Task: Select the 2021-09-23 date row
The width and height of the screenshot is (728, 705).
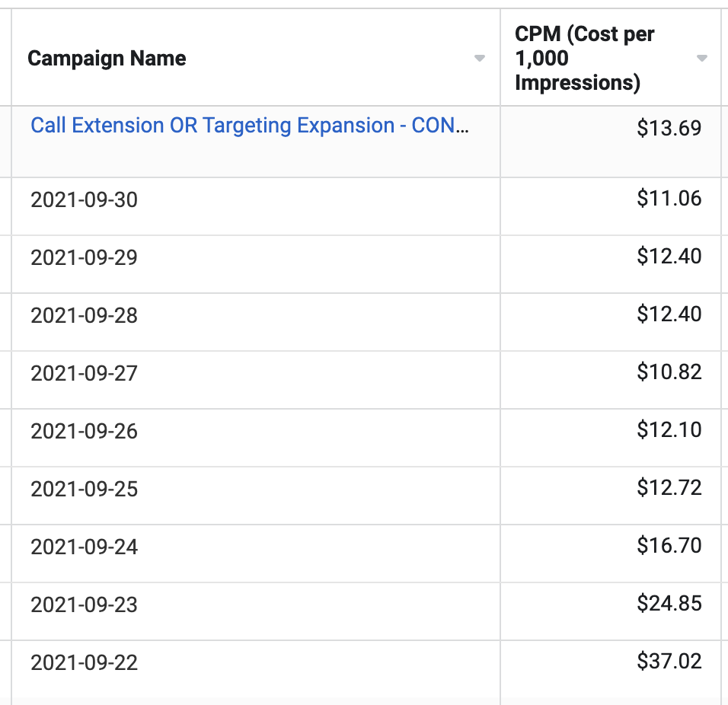Action: pos(84,605)
